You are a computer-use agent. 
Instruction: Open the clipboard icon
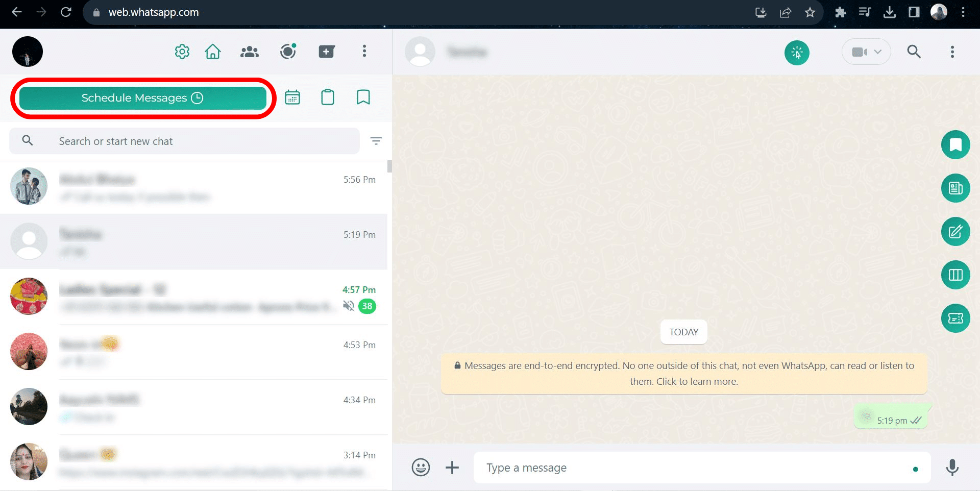(x=328, y=97)
